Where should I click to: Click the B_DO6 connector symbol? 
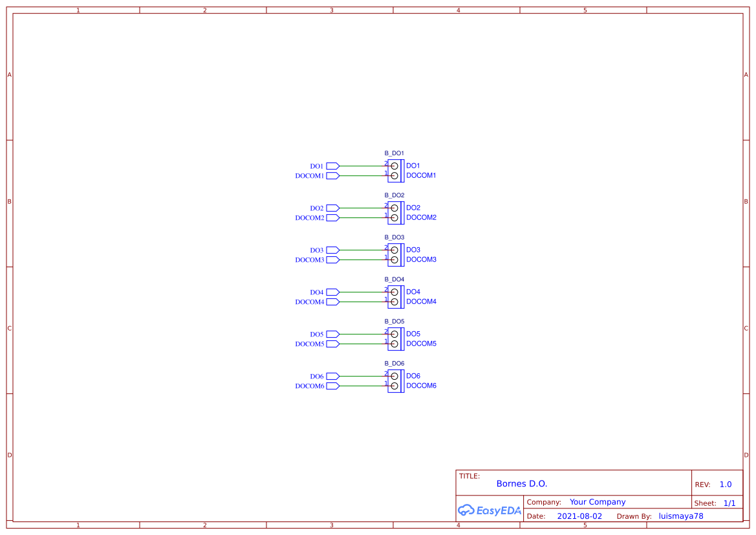coord(395,380)
